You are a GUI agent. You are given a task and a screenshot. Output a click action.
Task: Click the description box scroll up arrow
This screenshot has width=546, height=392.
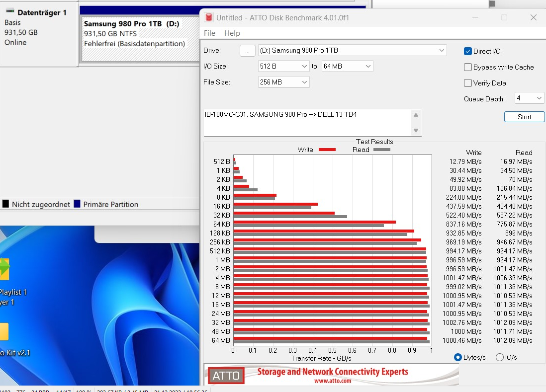coord(416,115)
